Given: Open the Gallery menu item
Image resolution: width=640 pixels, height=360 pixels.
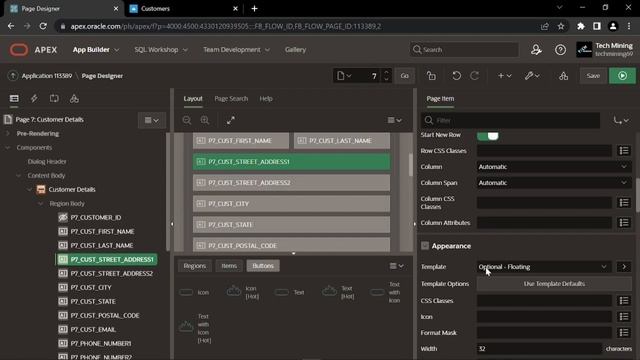Looking at the screenshot, I should click(x=296, y=50).
